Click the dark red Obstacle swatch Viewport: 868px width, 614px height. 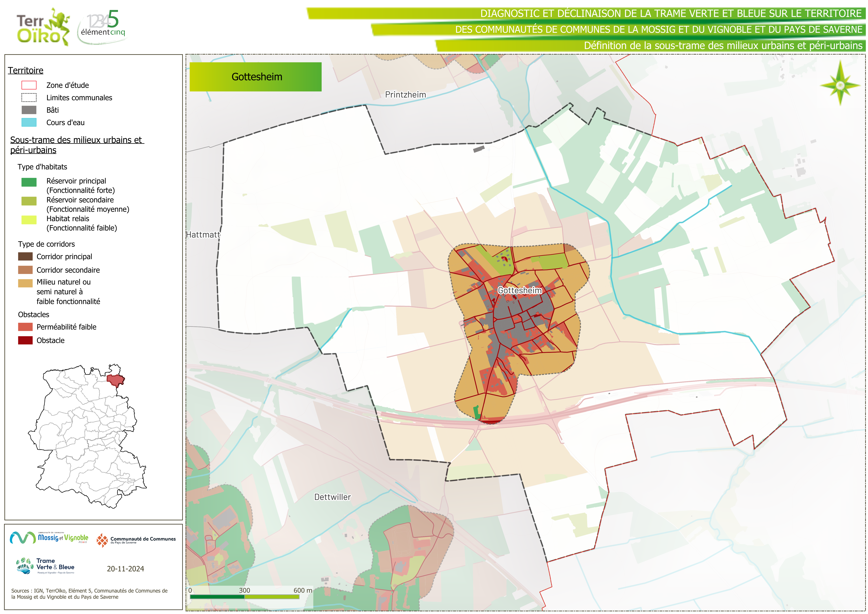(25, 340)
